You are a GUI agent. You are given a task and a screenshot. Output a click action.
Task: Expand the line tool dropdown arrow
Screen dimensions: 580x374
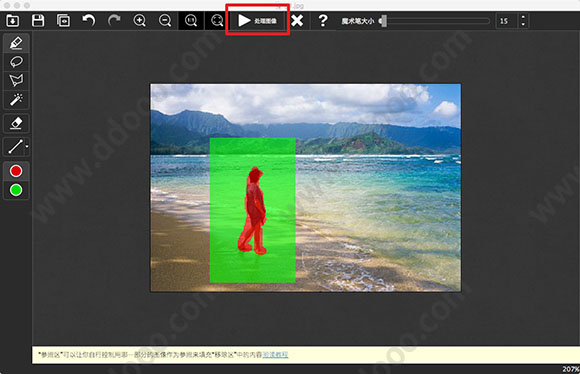27,146
